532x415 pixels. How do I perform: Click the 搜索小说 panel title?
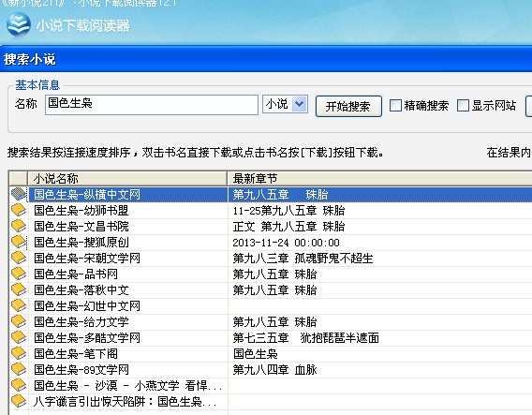30,59
